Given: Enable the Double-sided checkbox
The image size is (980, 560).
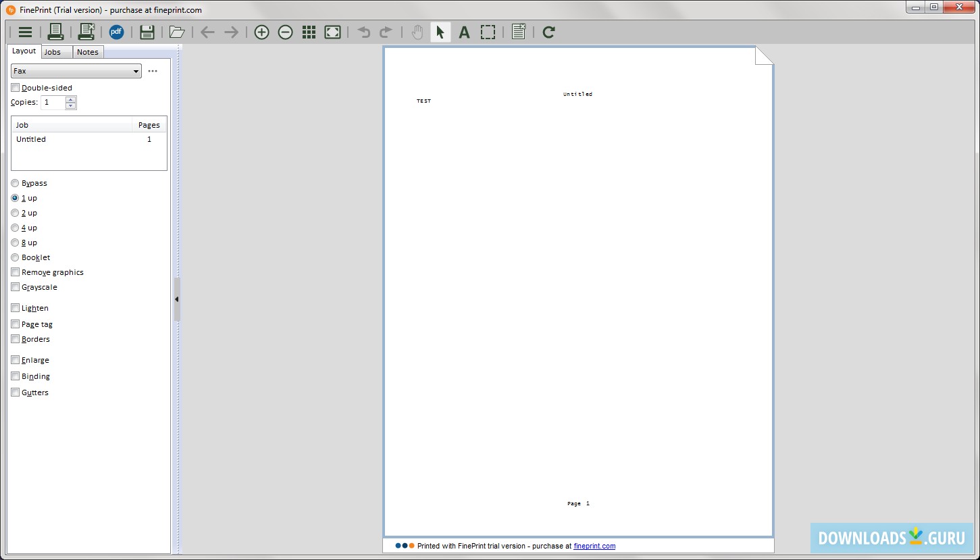Looking at the screenshot, I should [x=16, y=88].
